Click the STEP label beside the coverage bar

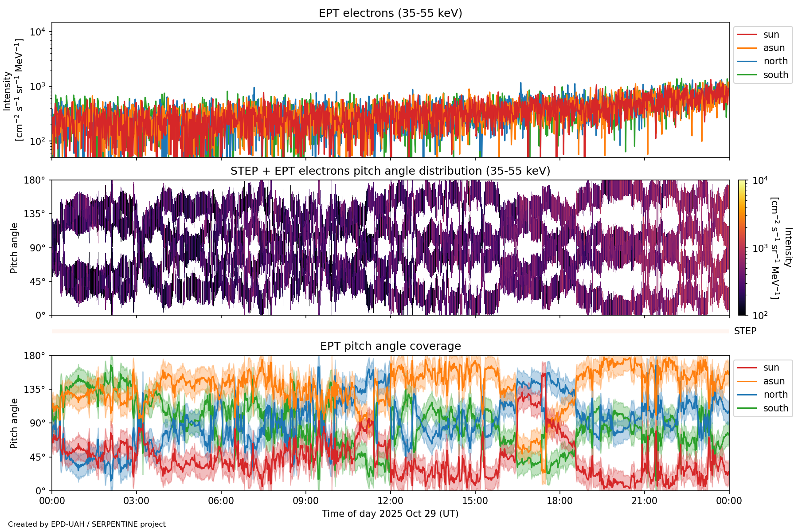click(x=745, y=331)
